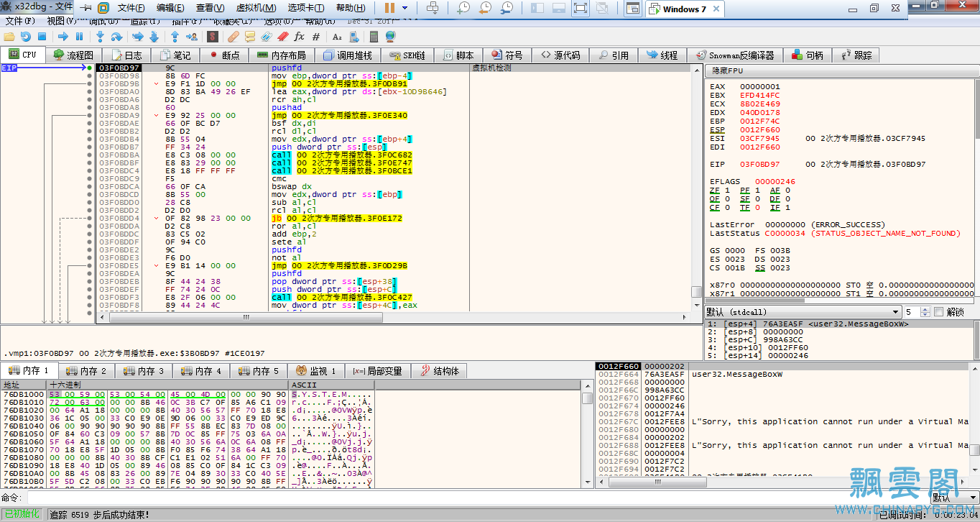Open the variables hash icon

point(315,36)
